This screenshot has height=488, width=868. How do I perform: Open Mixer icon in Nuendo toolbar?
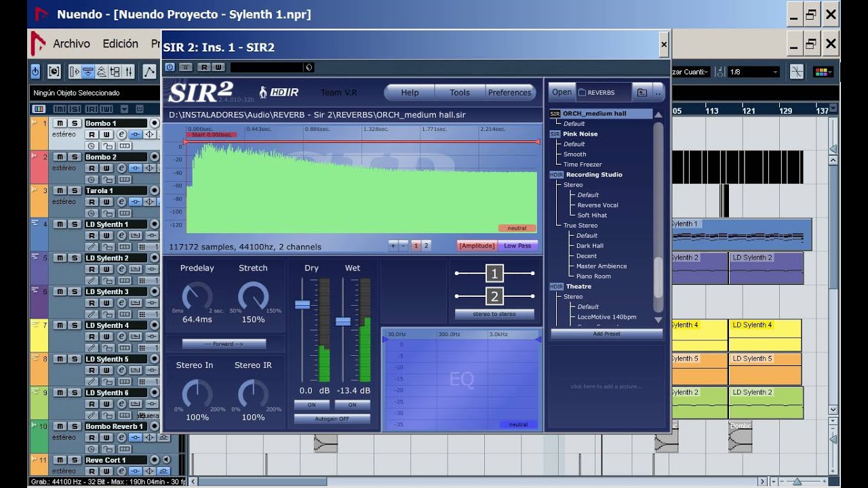(x=129, y=71)
